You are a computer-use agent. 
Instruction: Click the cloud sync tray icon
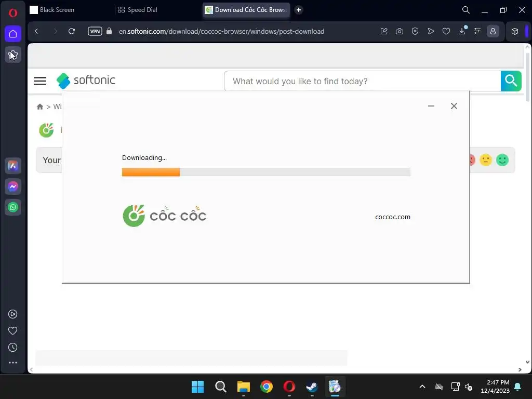(439, 387)
